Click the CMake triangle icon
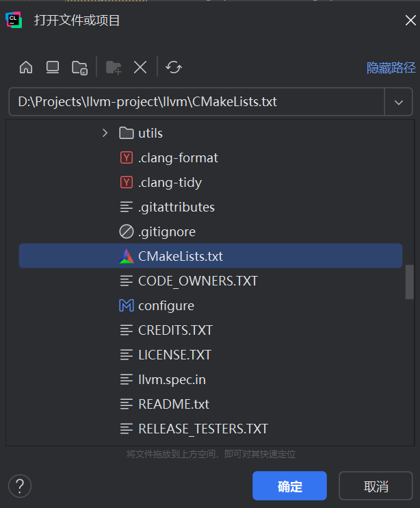The width and height of the screenshot is (420, 508). click(x=127, y=256)
